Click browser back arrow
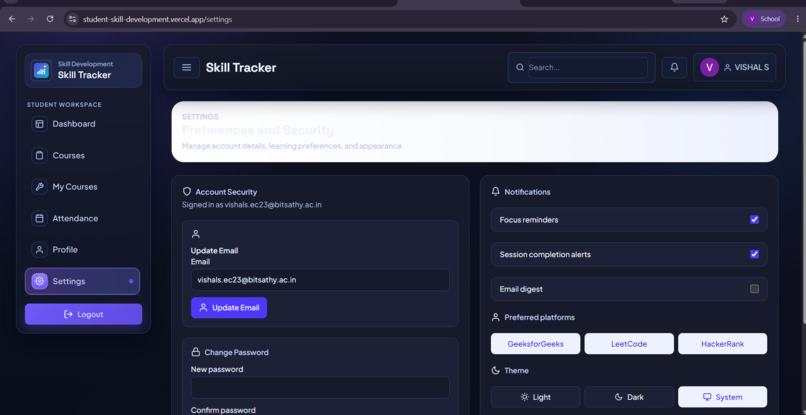The height and width of the screenshot is (415, 806). (12, 19)
